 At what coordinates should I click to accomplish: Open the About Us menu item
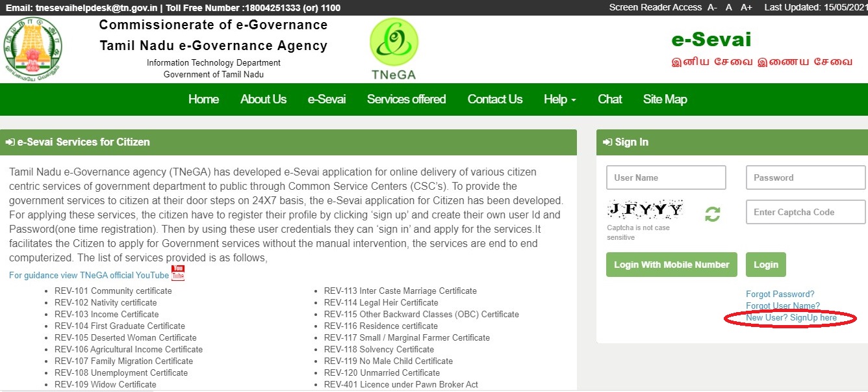pyautogui.click(x=263, y=99)
